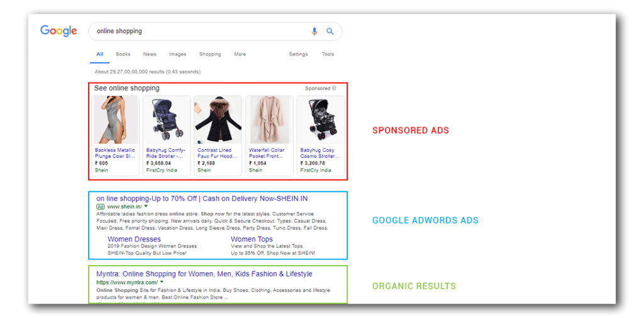This screenshot has width=644, height=318.
Task: Click the ₹ 1,054 price
Action: point(257,163)
